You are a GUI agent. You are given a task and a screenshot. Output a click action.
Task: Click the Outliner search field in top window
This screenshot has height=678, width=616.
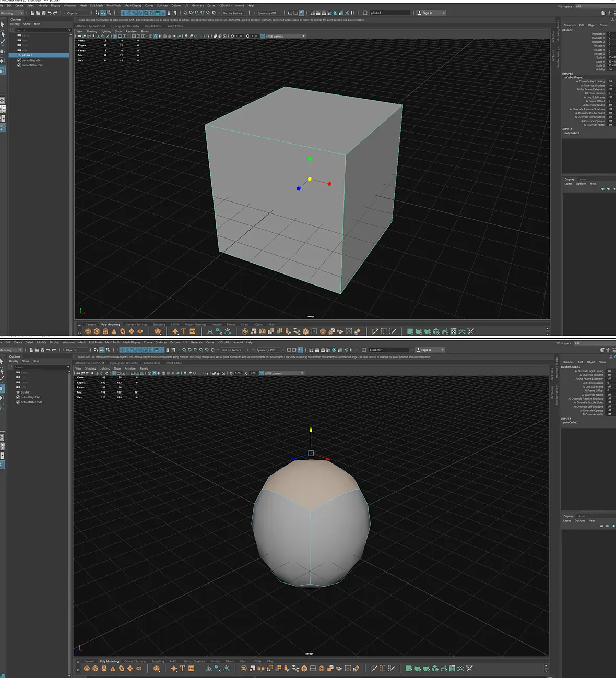pos(42,30)
